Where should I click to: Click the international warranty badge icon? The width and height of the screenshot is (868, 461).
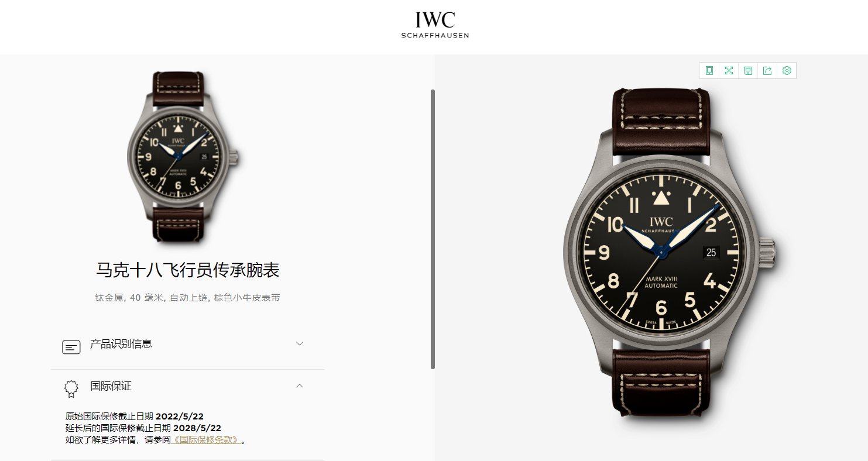click(x=71, y=388)
